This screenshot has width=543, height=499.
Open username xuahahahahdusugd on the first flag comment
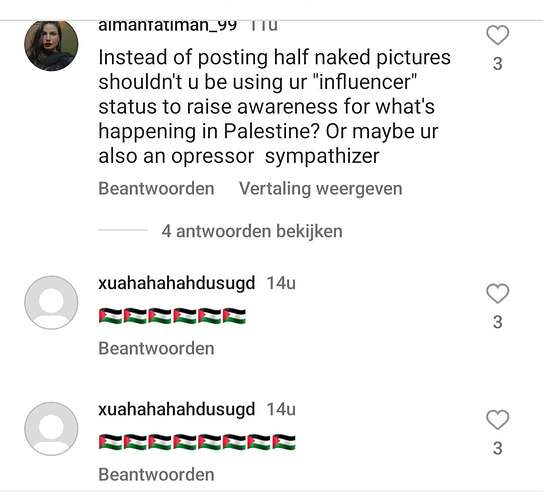point(177,283)
